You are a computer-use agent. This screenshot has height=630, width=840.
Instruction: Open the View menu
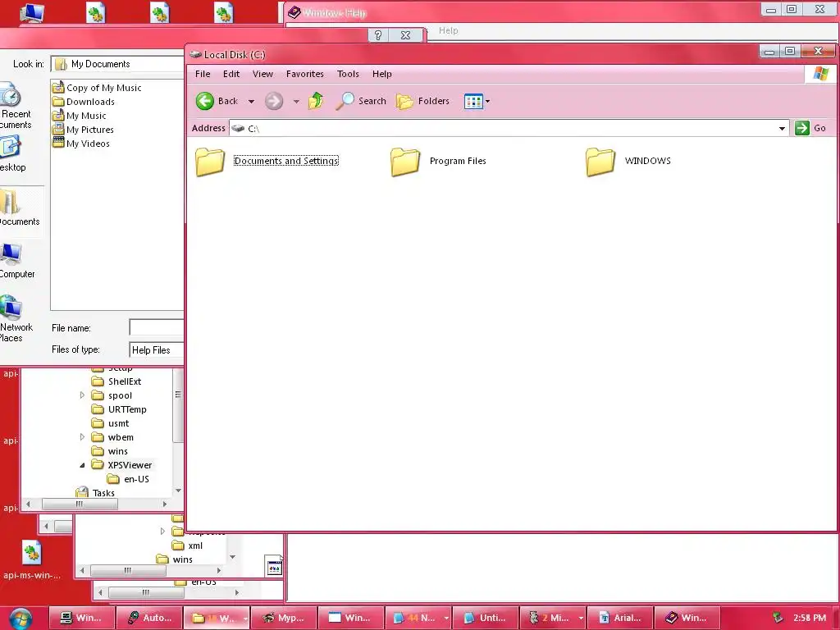coord(262,74)
